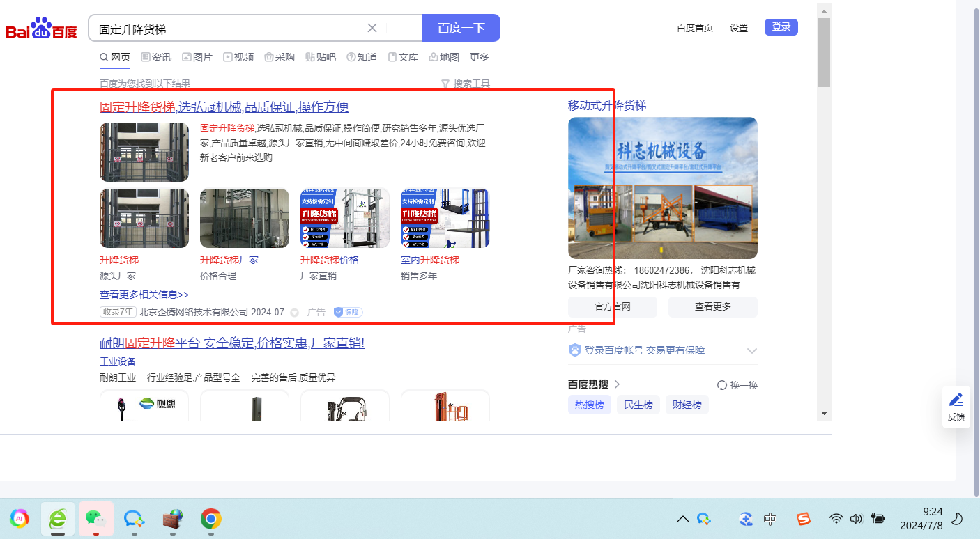Viewport: 980px width, 539px height.
Task: Click the Sogou input method tray icon
Action: coord(804,519)
